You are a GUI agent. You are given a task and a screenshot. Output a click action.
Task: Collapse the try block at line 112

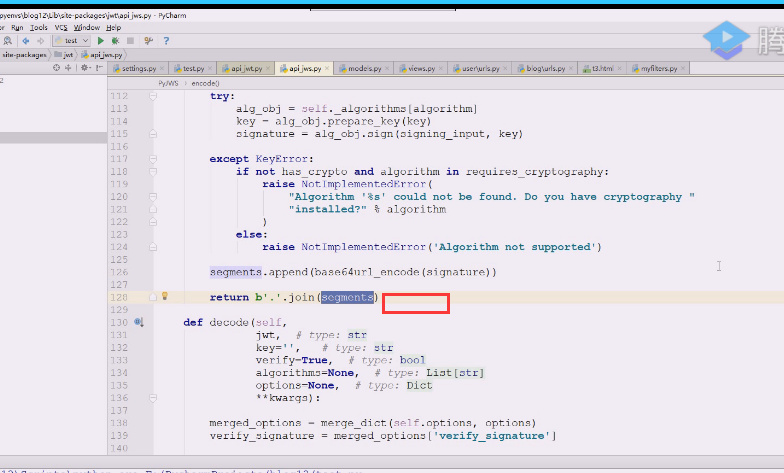pyautogui.click(x=153, y=96)
